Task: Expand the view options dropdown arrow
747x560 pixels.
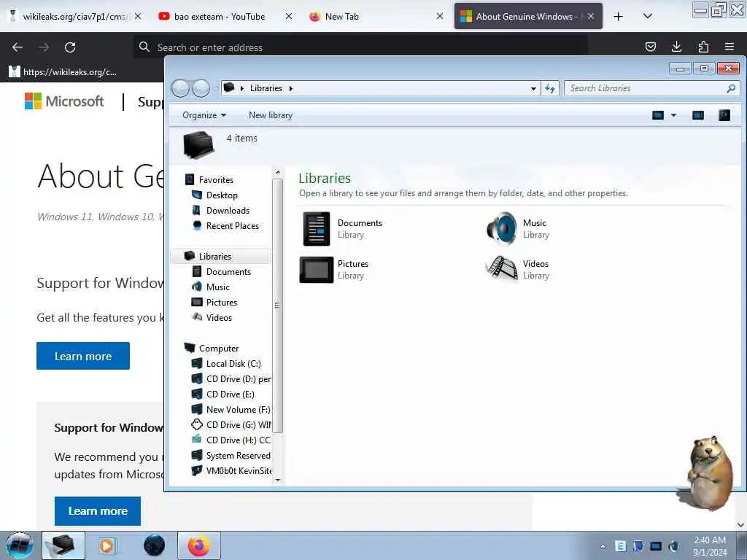Action: click(x=673, y=115)
